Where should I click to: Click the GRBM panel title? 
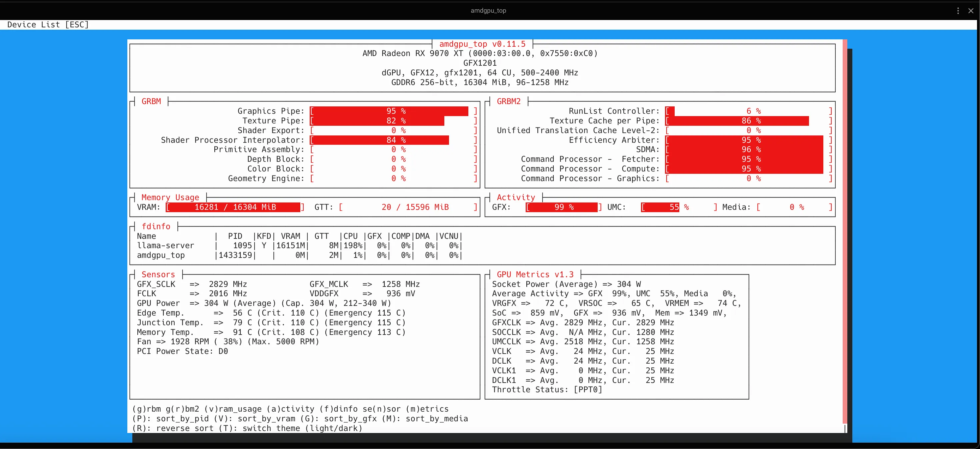pos(151,101)
